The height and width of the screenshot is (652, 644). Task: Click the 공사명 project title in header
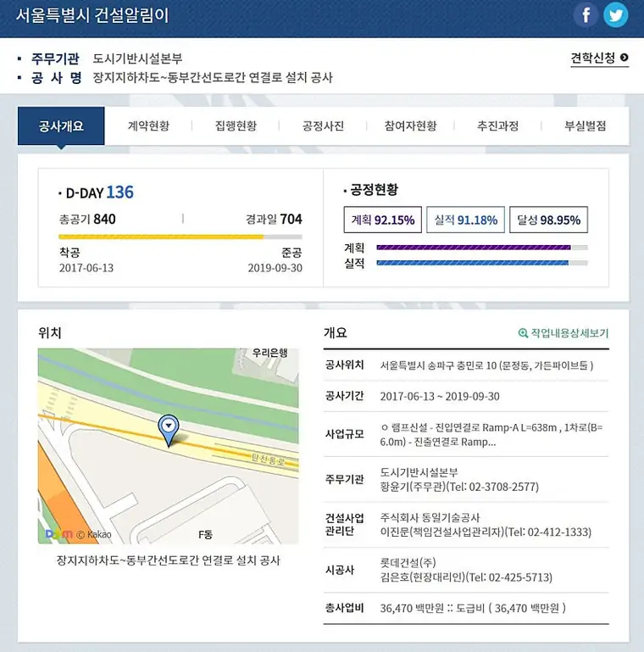tap(213, 77)
